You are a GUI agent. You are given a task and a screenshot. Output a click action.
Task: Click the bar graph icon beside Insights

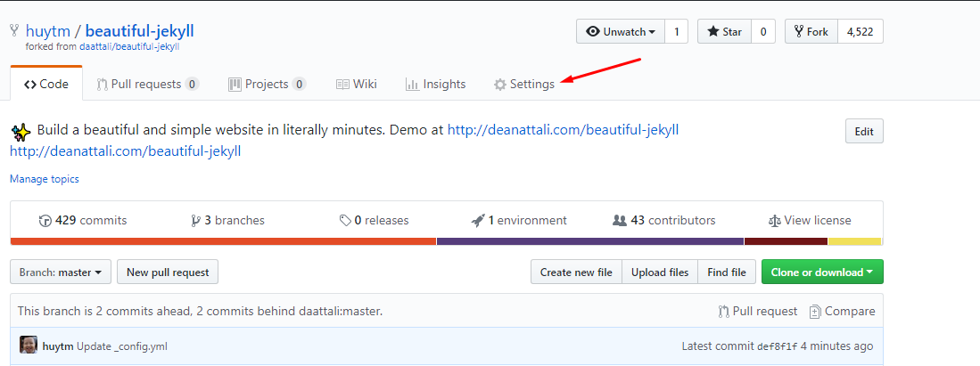(x=412, y=85)
